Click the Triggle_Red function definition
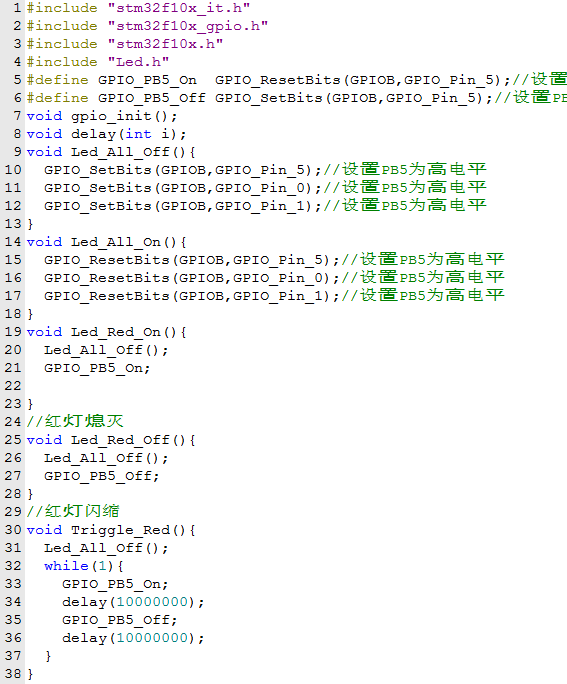The image size is (567, 684). click(111, 530)
